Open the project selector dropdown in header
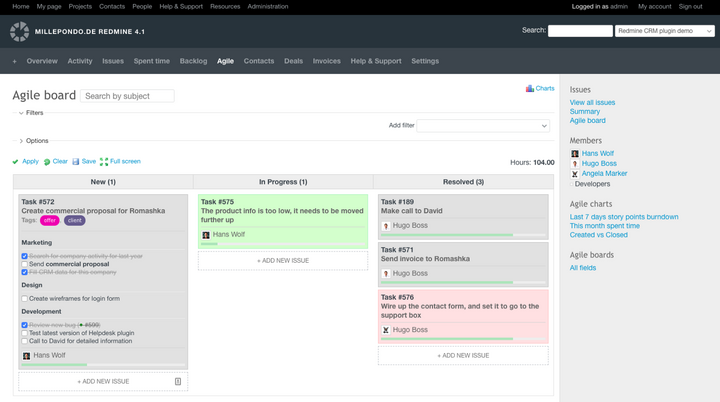 (664, 31)
